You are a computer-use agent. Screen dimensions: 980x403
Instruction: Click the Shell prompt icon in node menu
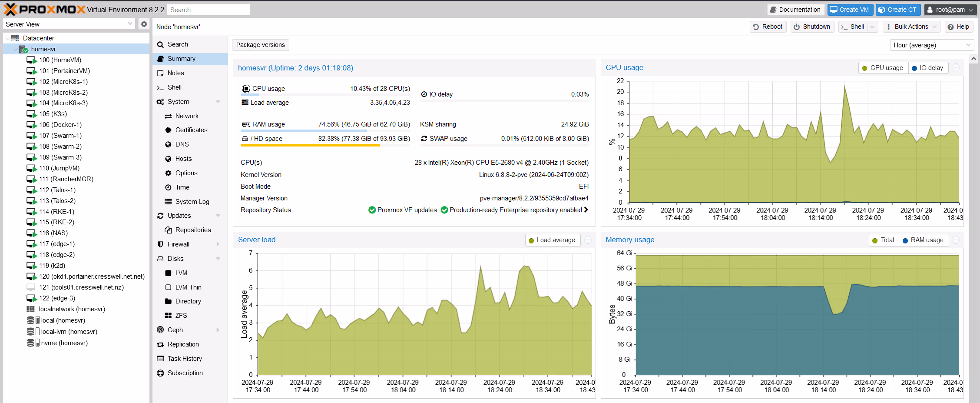[x=160, y=87]
